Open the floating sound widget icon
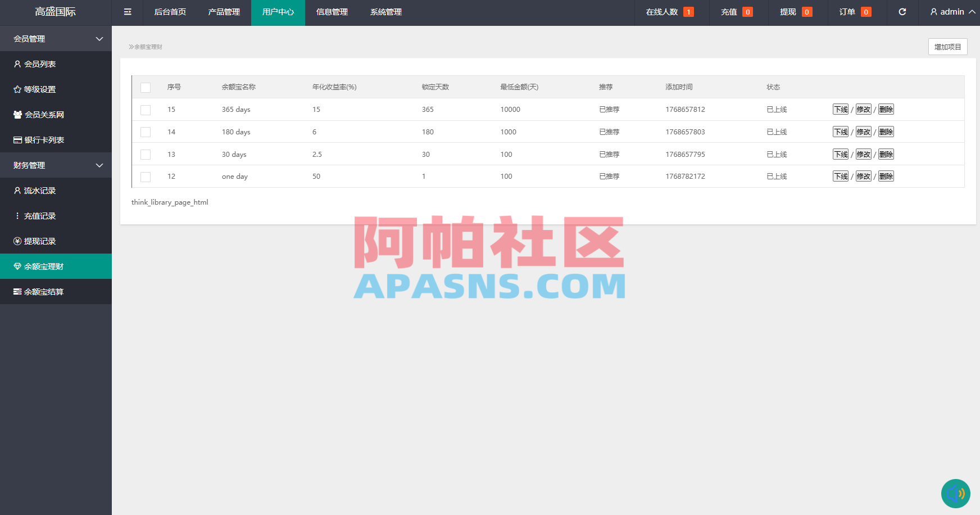The width and height of the screenshot is (980, 515). (x=956, y=494)
